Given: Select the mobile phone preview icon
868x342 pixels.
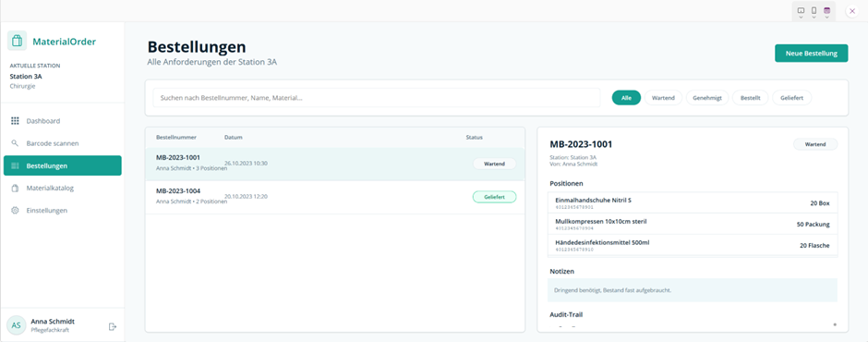Looking at the screenshot, I should [x=814, y=10].
